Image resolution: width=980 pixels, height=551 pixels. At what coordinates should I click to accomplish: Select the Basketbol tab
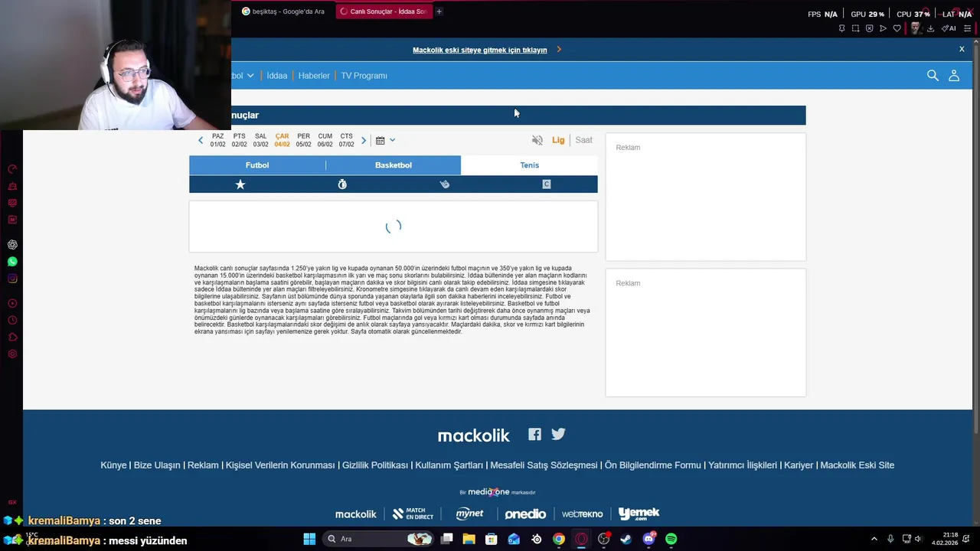click(x=394, y=165)
